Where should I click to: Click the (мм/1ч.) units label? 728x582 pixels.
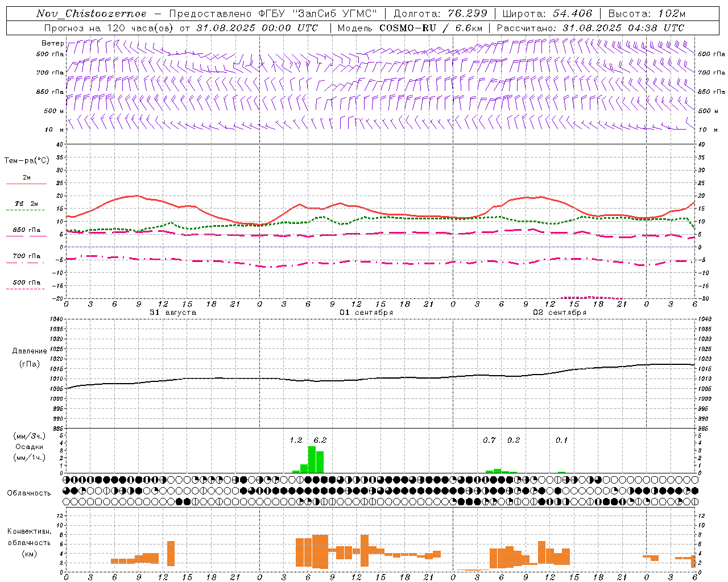point(29,458)
